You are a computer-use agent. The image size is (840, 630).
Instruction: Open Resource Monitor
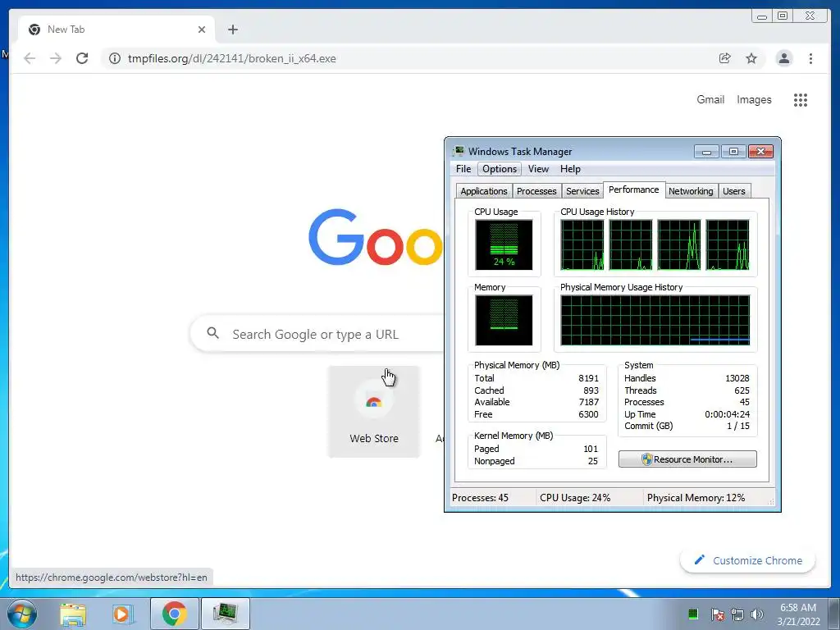(687, 459)
